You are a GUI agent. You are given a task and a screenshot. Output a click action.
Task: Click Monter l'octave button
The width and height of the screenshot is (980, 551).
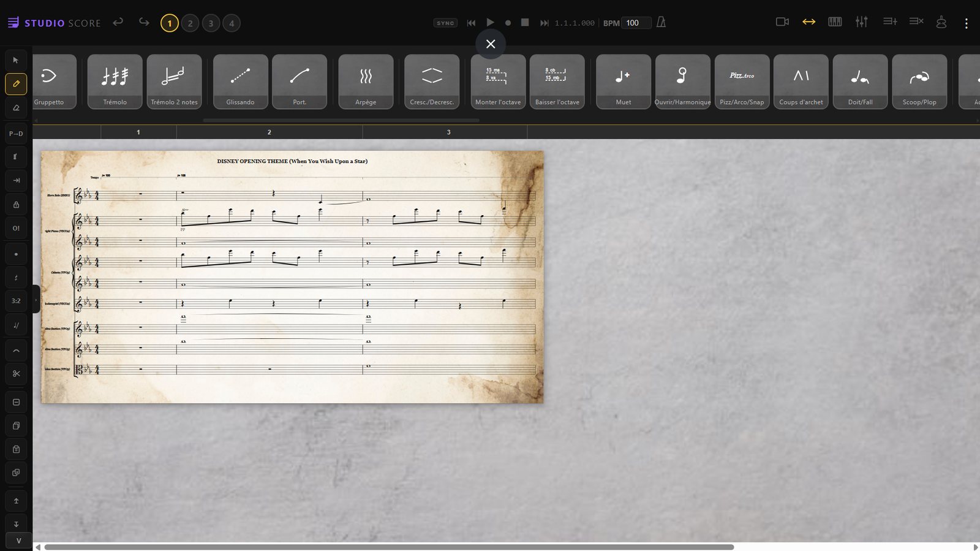[498, 82]
